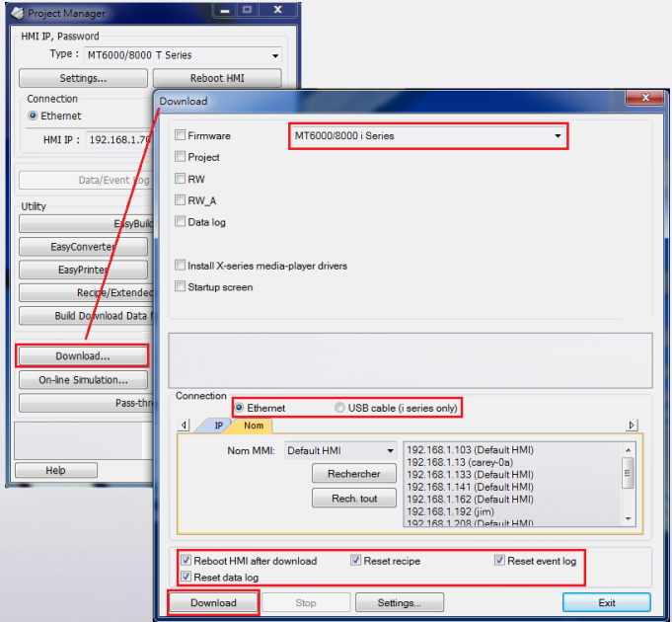The height and width of the screenshot is (622, 672).
Task: Select Ethernet radio in Download dialog
Action: tap(239, 408)
